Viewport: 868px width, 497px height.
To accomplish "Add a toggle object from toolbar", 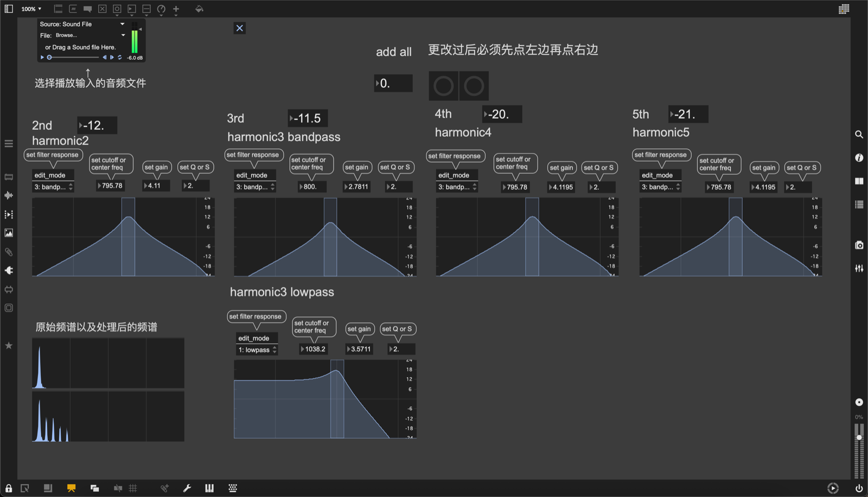I will tap(102, 9).
